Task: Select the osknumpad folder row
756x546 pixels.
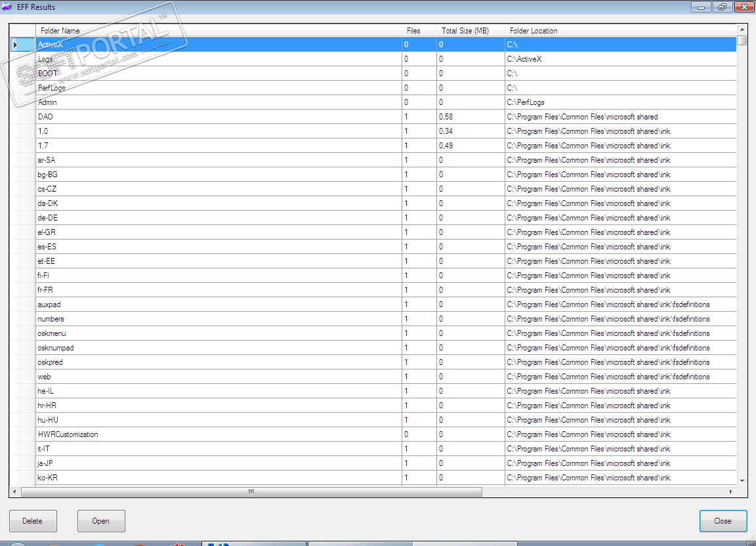Action: click(x=373, y=348)
